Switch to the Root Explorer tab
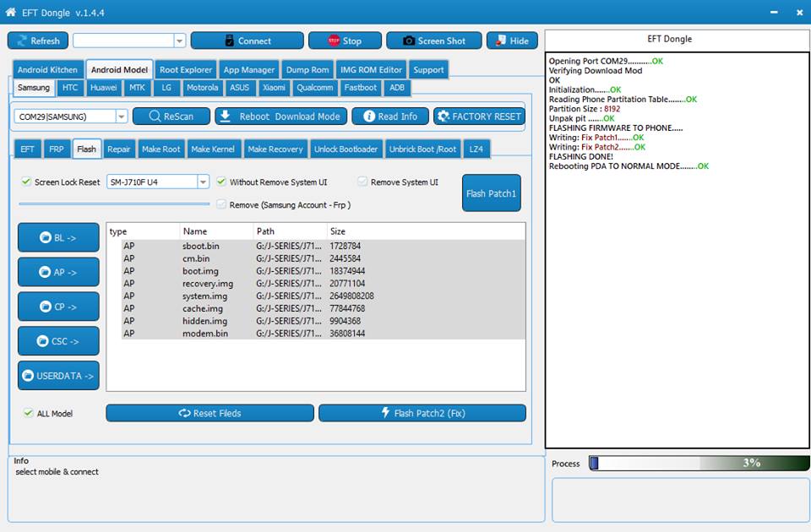This screenshot has height=532, width=811. [186, 70]
